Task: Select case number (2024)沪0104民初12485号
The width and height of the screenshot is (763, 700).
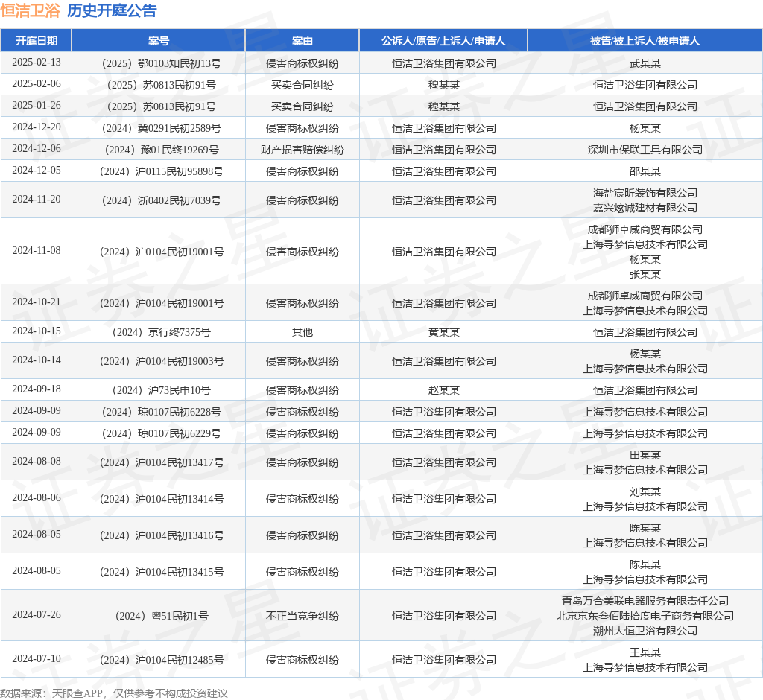Action: 162,660
